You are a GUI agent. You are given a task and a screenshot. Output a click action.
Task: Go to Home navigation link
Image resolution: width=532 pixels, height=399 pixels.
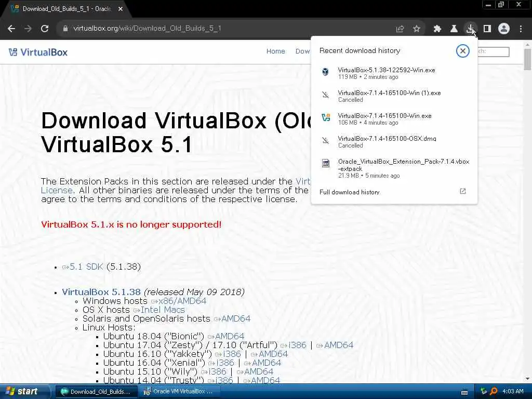tap(275, 51)
